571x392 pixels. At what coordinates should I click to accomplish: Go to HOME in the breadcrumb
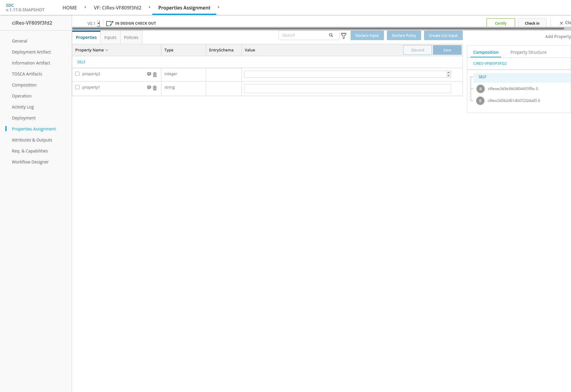[x=70, y=8]
